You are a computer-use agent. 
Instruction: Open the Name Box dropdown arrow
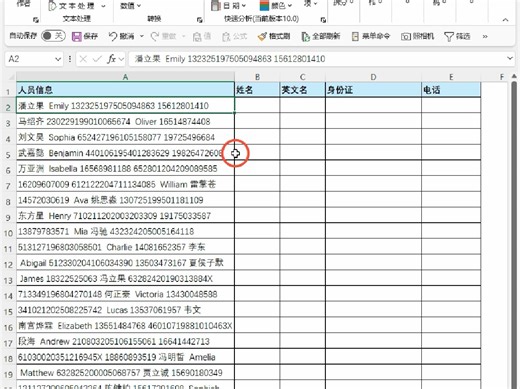coord(58,59)
